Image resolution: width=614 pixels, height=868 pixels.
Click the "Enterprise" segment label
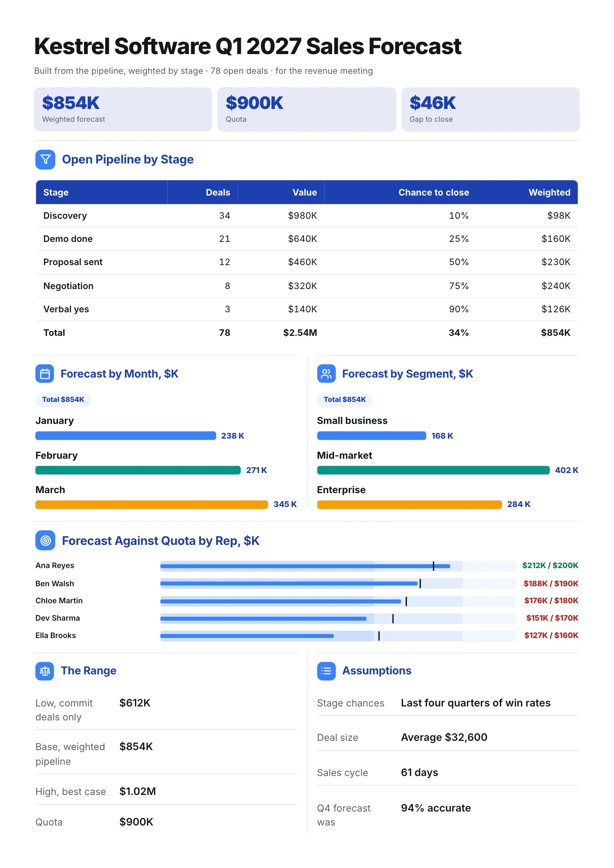coord(341,490)
